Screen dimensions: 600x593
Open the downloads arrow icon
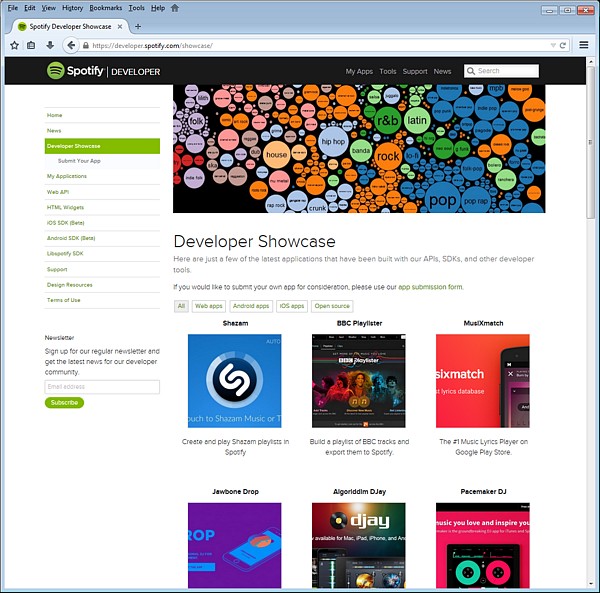(x=50, y=45)
